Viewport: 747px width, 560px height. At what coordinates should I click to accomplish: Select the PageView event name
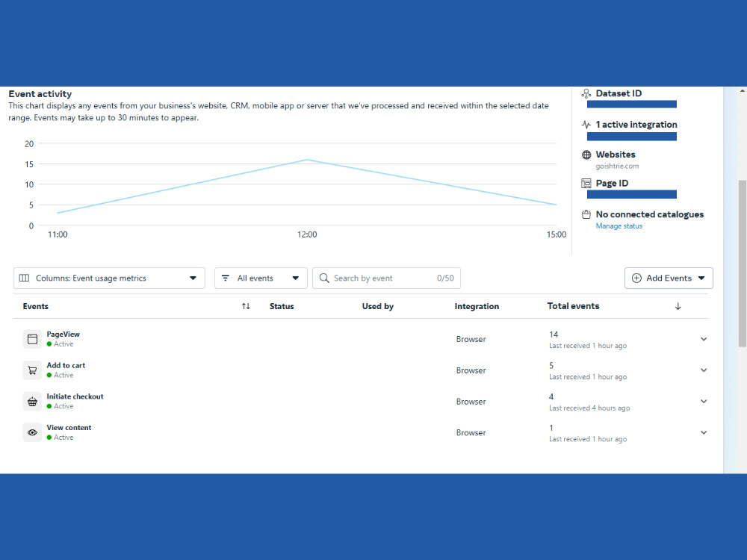[x=63, y=335]
